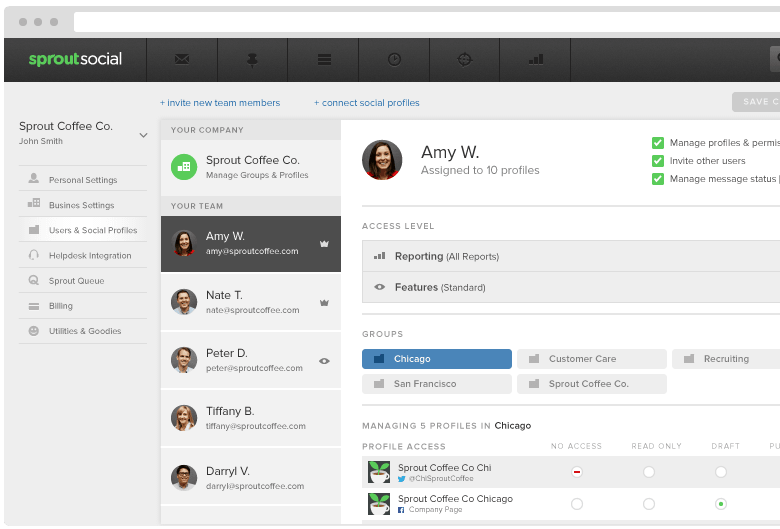The width and height of the screenshot is (780, 529).
Task: Expand the Sprout Coffee Co. account chevron
Action: [x=143, y=135]
